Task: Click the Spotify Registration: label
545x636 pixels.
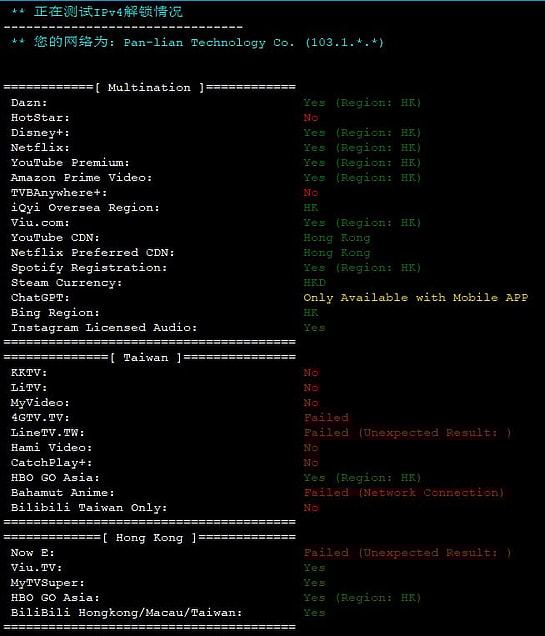Action: (89, 268)
